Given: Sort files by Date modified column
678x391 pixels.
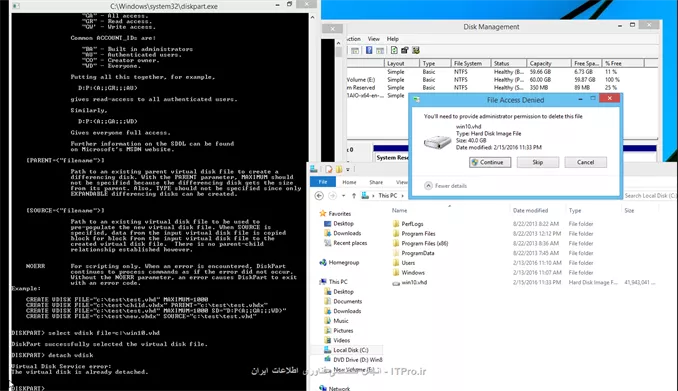Looking at the screenshot, I should coord(530,211).
